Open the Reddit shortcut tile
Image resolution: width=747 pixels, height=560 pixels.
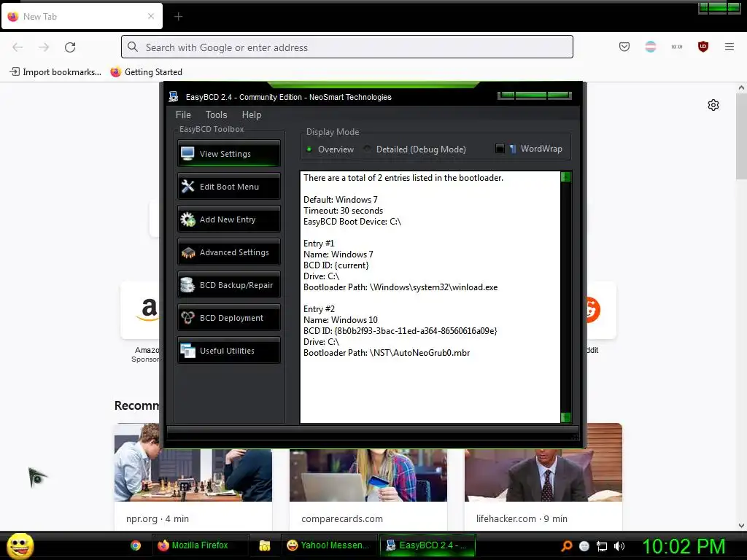pos(601,310)
